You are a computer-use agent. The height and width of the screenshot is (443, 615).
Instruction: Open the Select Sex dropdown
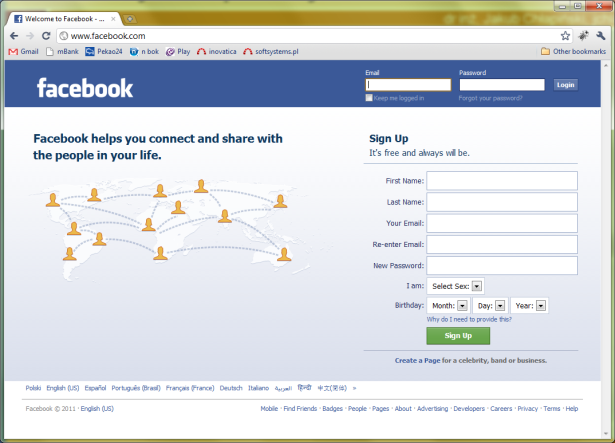[455, 286]
